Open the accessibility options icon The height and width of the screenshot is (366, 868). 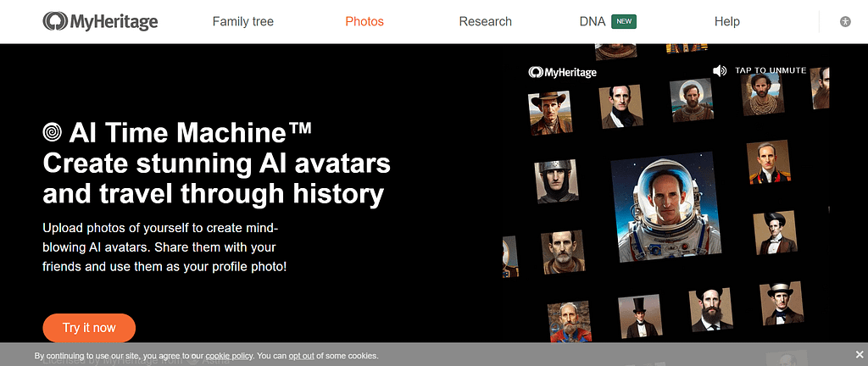tap(845, 22)
